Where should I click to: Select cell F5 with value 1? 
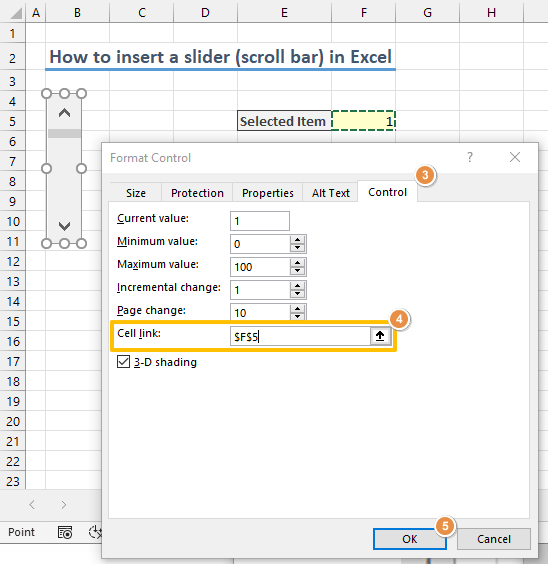pos(363,120)
